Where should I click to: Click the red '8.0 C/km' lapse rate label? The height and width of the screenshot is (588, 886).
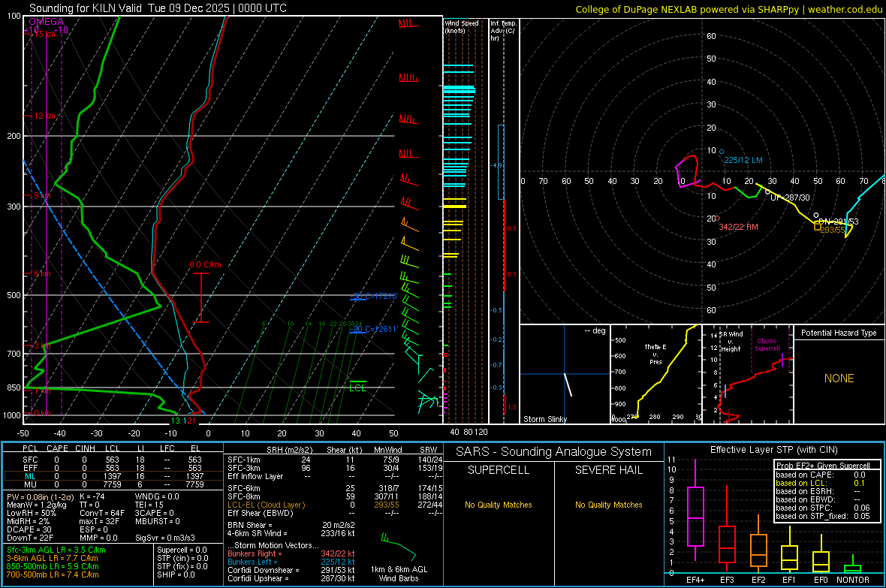(x=205, y=264)
